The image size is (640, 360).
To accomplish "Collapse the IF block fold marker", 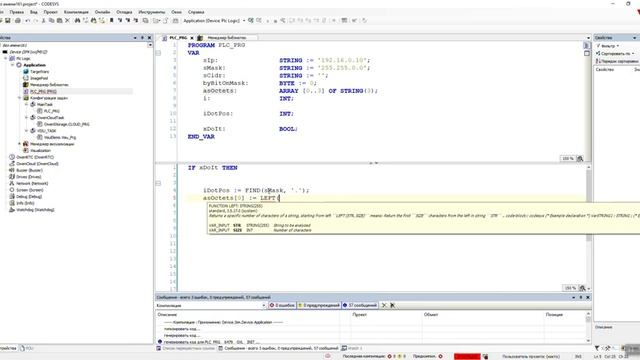I will click(158, 183).
